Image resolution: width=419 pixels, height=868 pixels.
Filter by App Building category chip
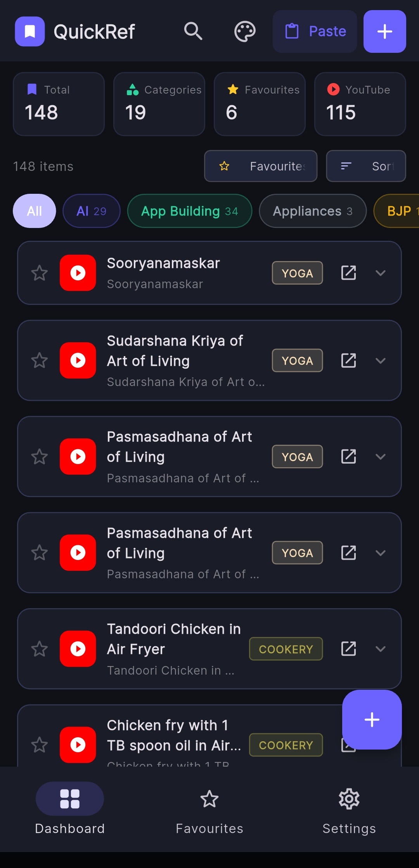coord(190,211)
